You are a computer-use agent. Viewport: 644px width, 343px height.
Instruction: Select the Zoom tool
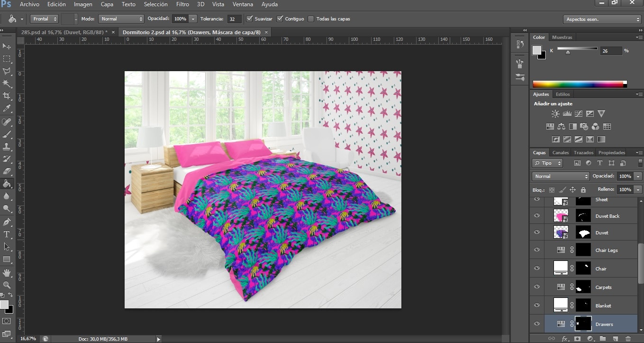click(7, 285)
